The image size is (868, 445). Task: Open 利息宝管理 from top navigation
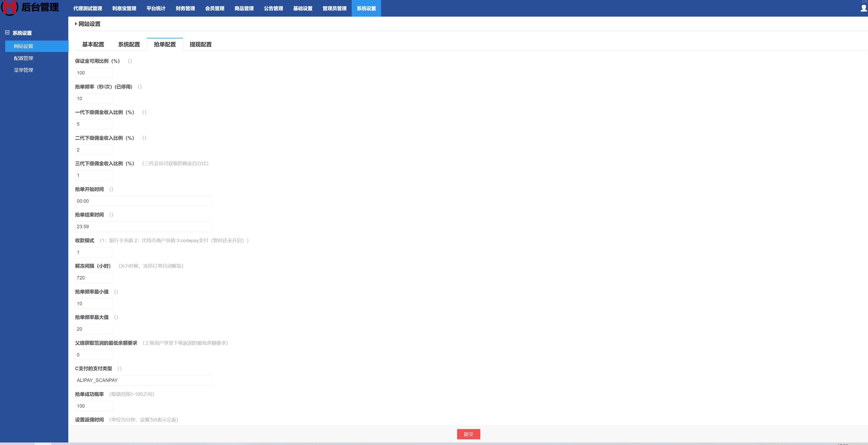click(x=124, y=8)
